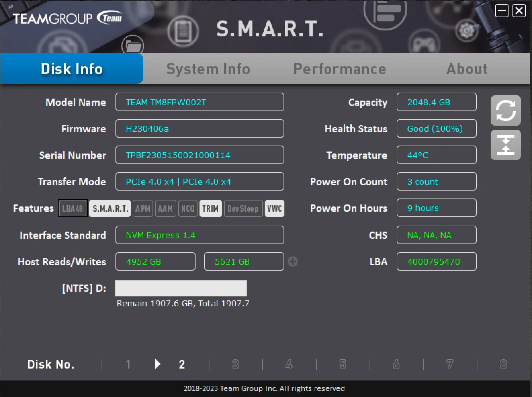Click the Firmware field H230406a
Image resolution: width=532 pixels, height=397 pixels.
(x=199, y=128)
